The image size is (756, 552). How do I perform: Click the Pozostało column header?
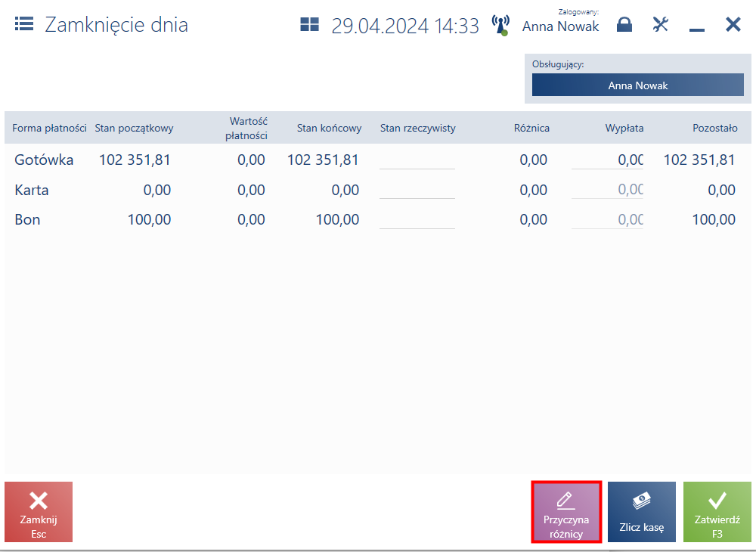coord(715,128)
